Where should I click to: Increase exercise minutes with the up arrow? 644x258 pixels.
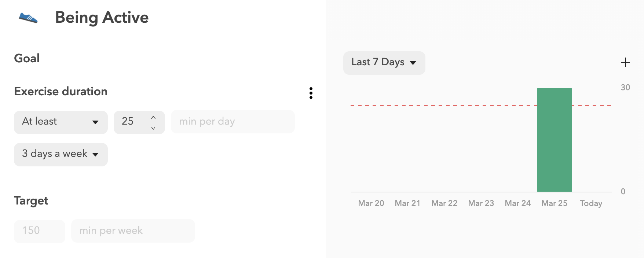pyautogui.click(x=153, y=117)
